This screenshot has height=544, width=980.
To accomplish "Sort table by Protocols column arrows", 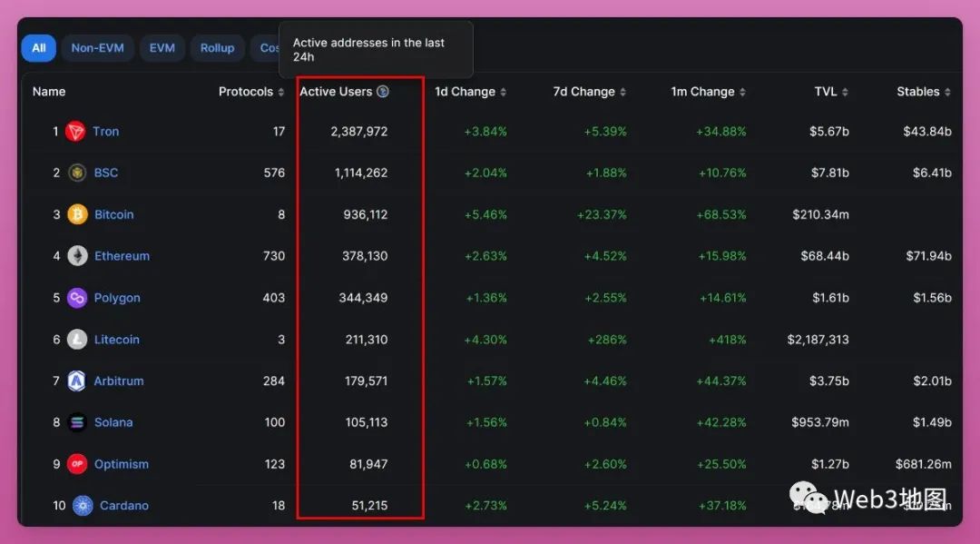I will [281, 92].
